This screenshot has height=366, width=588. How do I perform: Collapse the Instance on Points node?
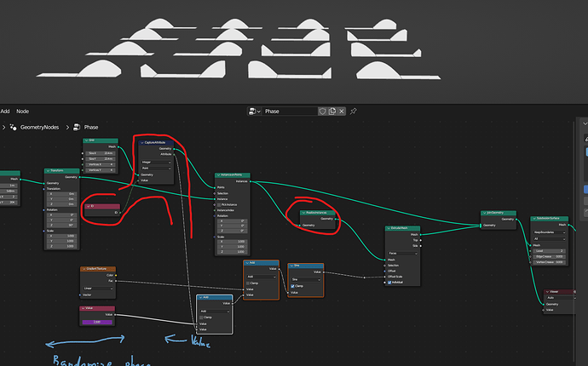(218, 175)
